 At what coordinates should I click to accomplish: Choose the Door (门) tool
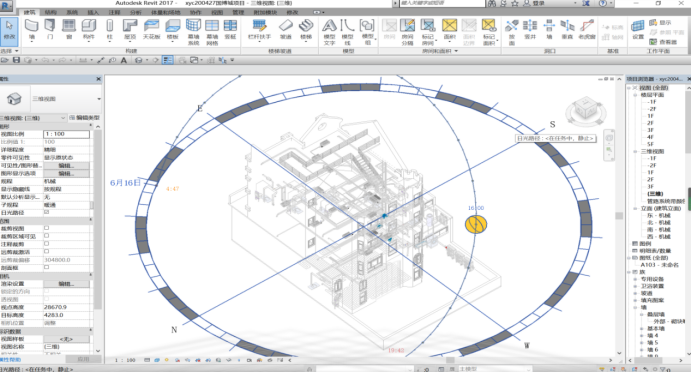(50, 30)
